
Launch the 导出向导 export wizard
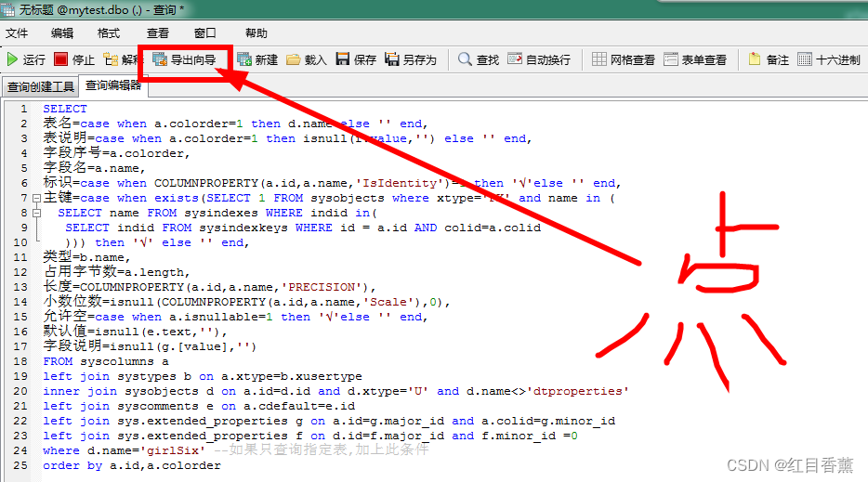pos(184,59)
